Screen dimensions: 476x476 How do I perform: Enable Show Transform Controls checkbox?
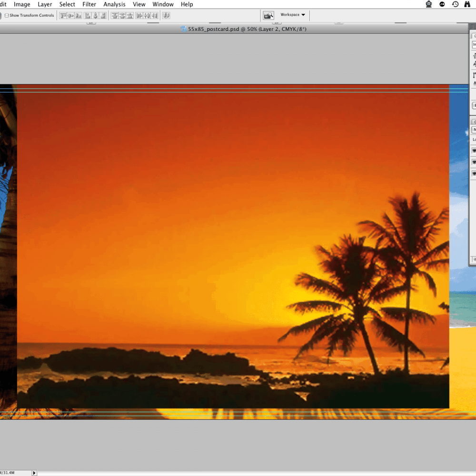7,15
